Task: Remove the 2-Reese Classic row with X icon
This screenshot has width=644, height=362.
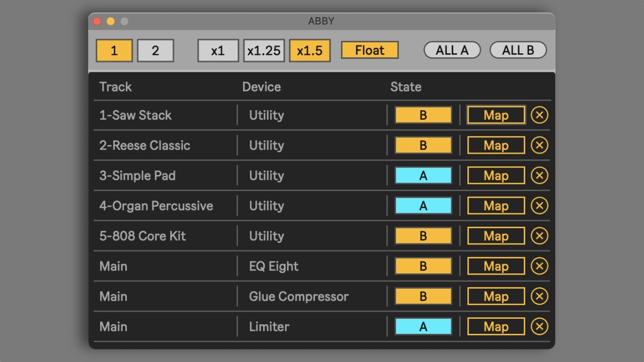Action: click(539, 145)
